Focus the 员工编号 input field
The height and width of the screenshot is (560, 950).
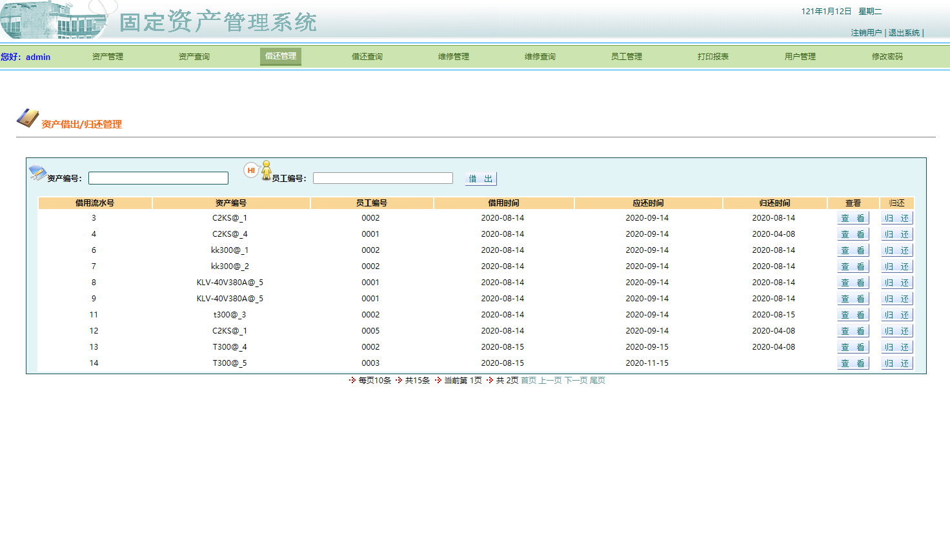[383, 178]
